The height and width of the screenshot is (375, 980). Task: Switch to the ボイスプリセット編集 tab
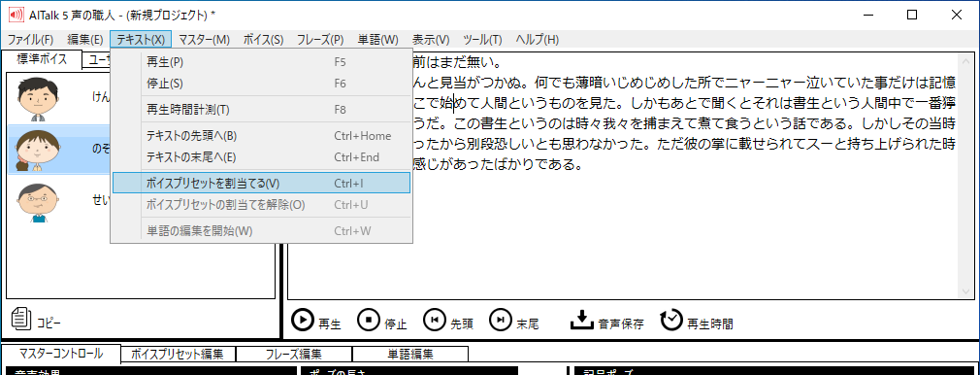coord(178,354)
